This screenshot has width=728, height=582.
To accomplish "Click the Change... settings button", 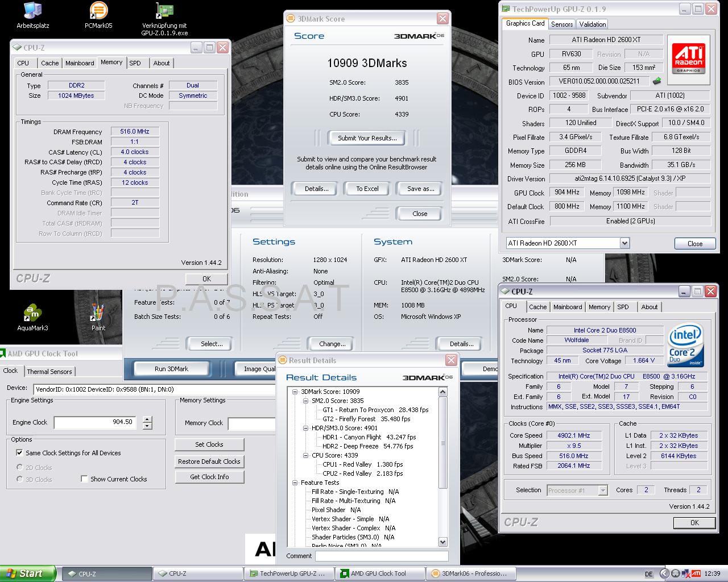I will click(332, 344).
